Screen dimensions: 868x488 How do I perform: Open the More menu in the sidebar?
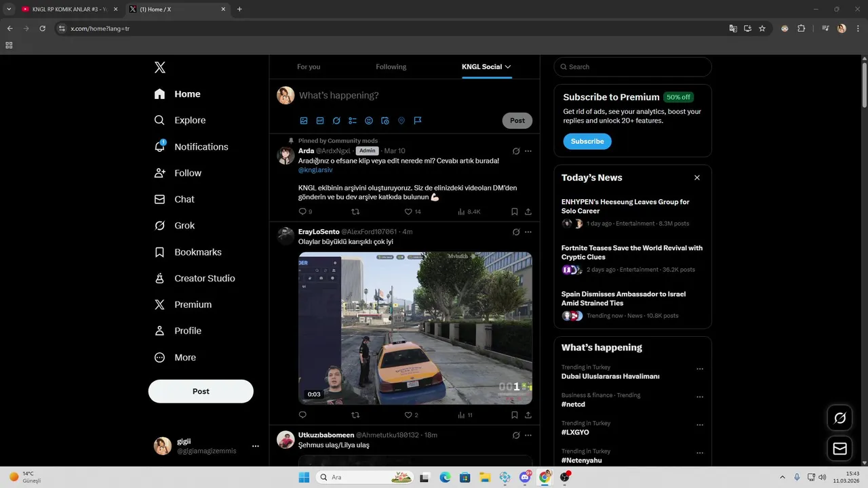[174, 357]
